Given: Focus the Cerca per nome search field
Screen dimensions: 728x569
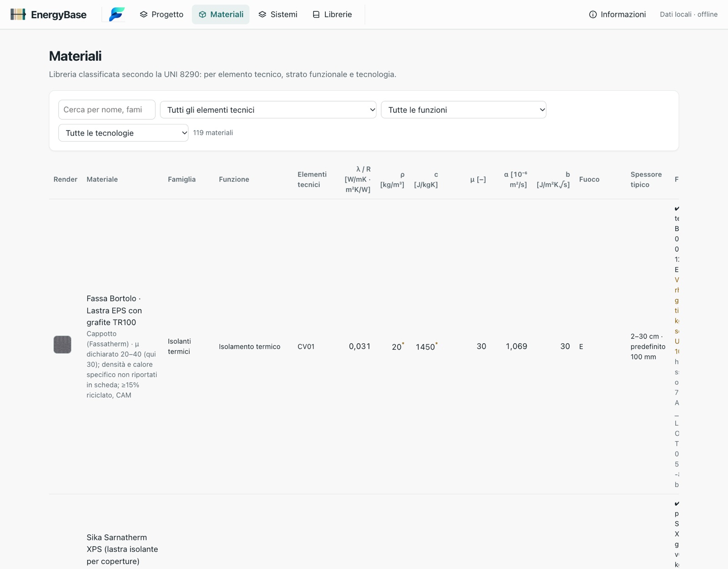Looking at the screenshot, I should click(107, 110).
